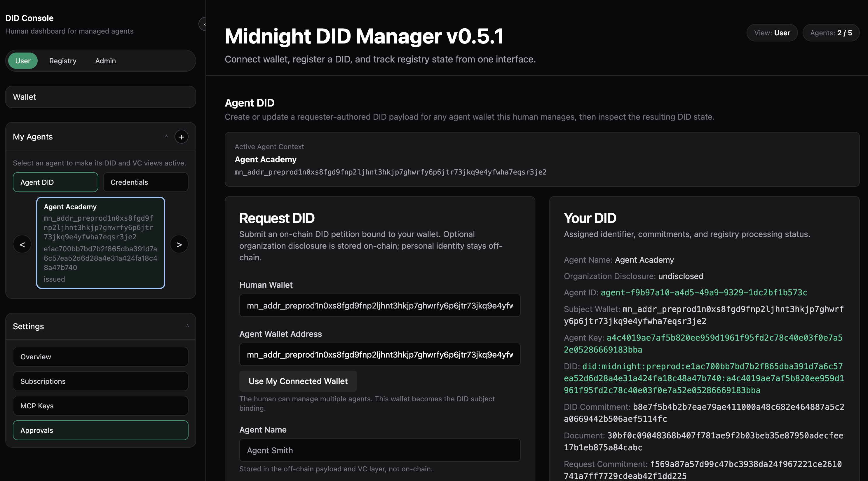Open the Approvals settings page
868x481 pixels.
point(100,431)
